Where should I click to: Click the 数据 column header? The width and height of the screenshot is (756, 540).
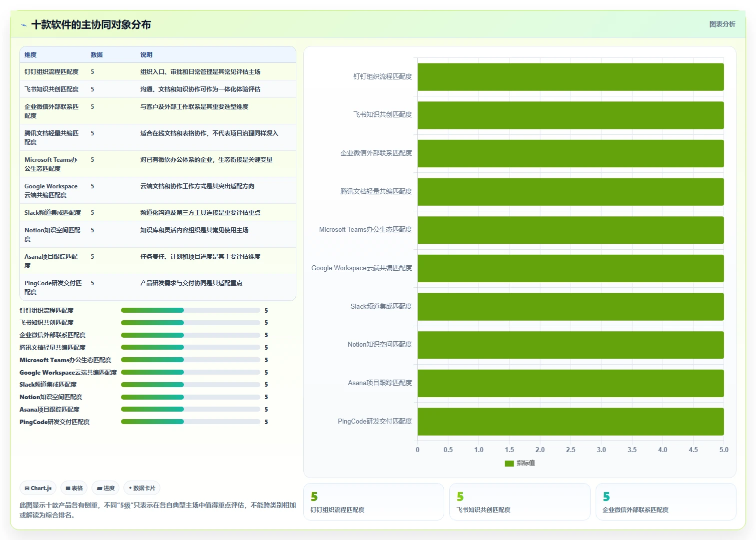coord(96,55)
